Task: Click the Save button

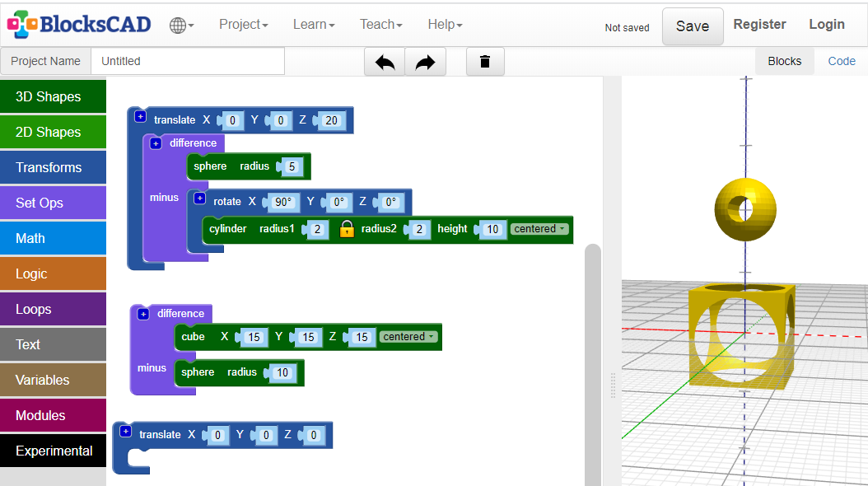Action: pyautogui.click(x=692, y=26)
